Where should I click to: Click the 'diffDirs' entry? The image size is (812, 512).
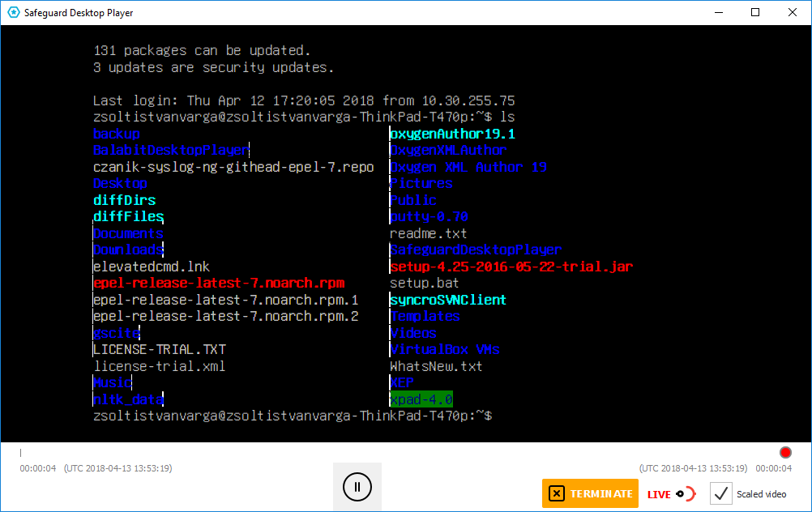(124, 200)
